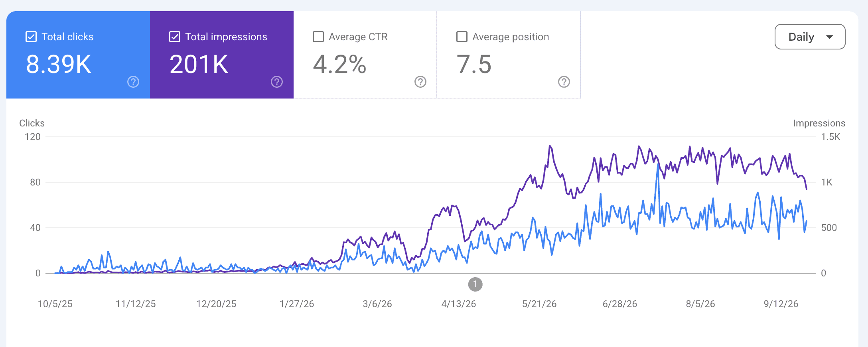Click the 5/21/26 date label
The image size is (868, 347).
[539, 304]
